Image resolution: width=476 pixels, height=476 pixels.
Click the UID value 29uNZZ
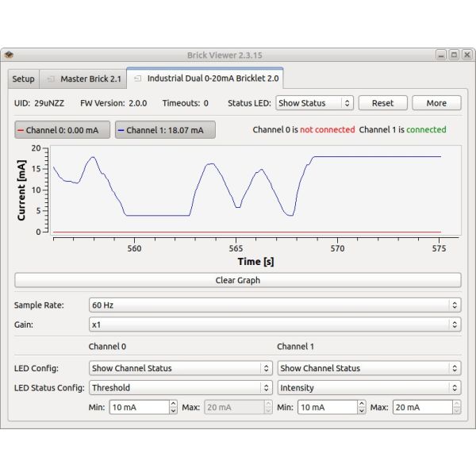point(49,103)
